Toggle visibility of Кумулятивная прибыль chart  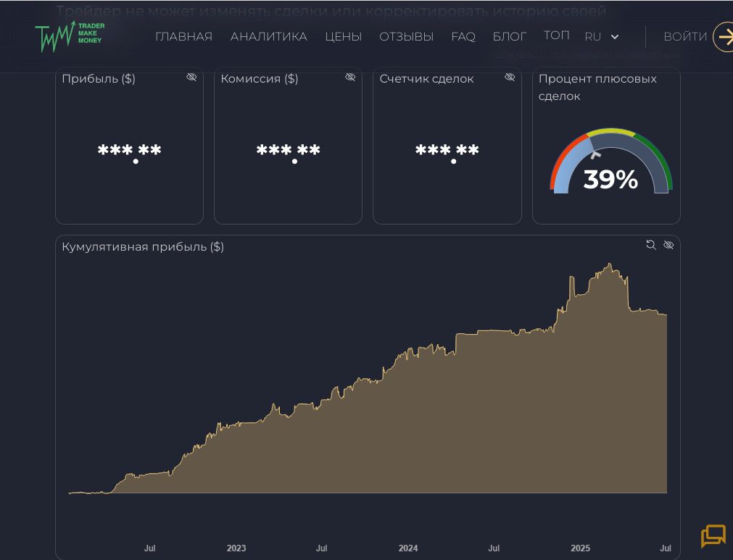point(668,245)
